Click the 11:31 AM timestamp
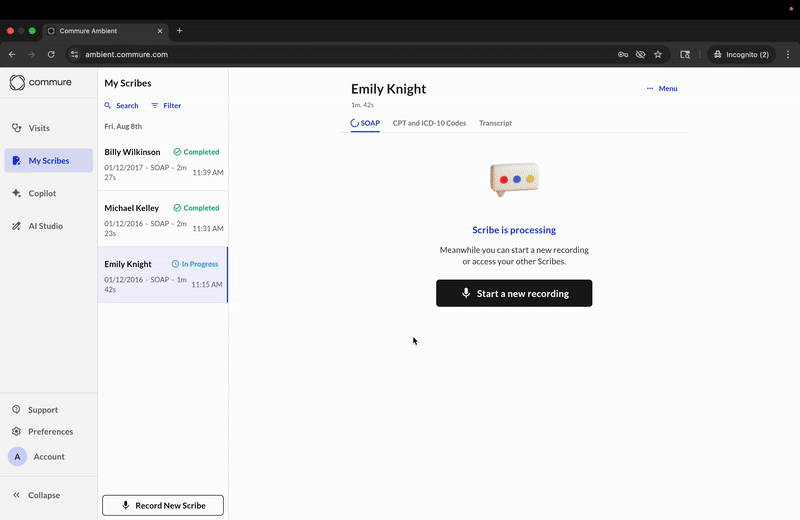Viewport: 800px width, 520px height. click(208, 229)
